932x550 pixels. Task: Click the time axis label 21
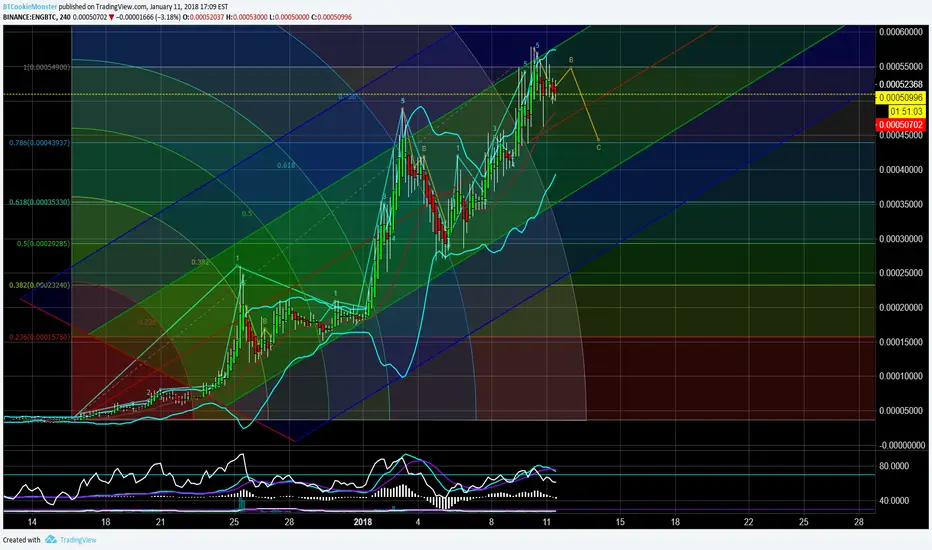(x=160, y=521)
